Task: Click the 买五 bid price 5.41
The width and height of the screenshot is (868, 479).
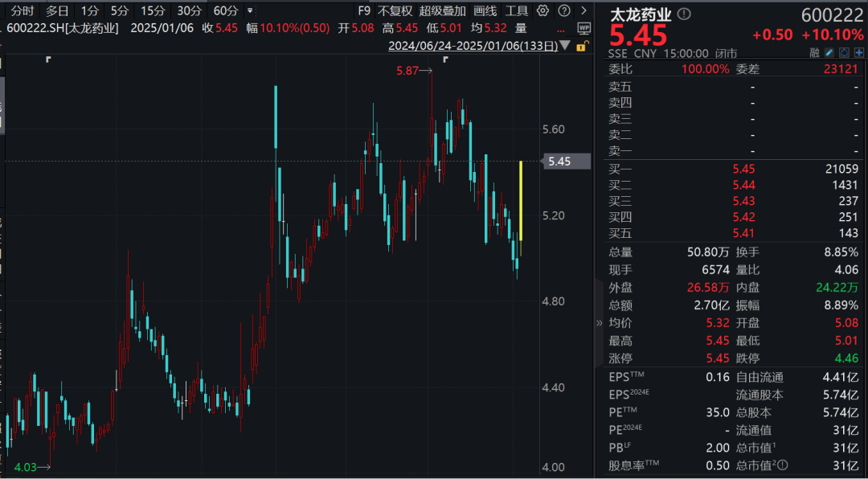Action: coord(743,233)
